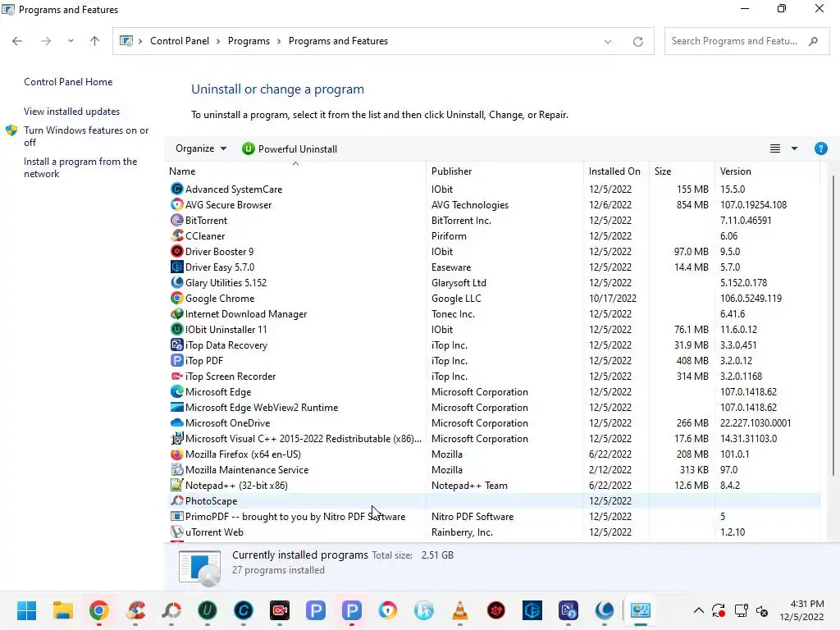The width and height of the screenshot is (840, 630).
Task: Click version 106.0.5249.119 of Google Chrome
Action: coord(751,298)
